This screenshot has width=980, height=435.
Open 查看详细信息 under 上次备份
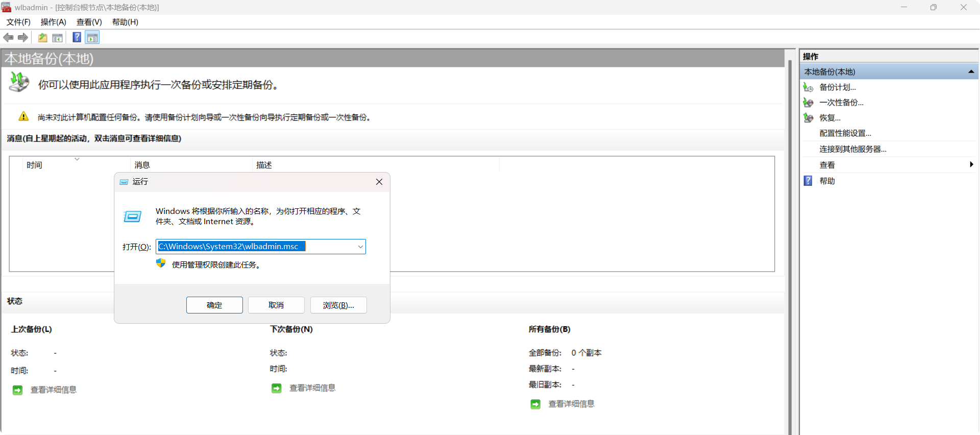point(54,390)
